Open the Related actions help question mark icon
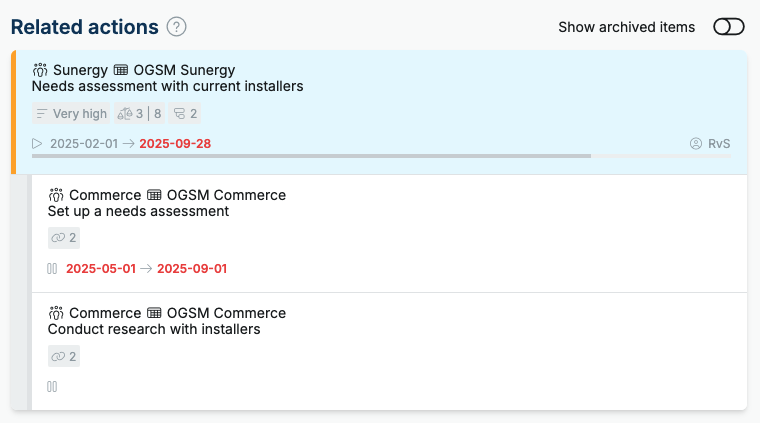Viewport: 760px width, 423px height. pos(176,27)
